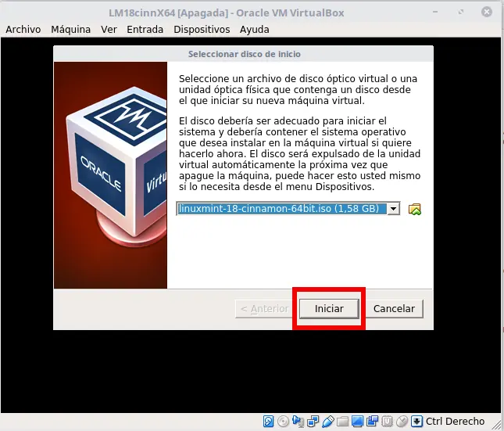Close the VirtualBox VM window
Viewport: 504px width, 431px height.
pos(487,13)
